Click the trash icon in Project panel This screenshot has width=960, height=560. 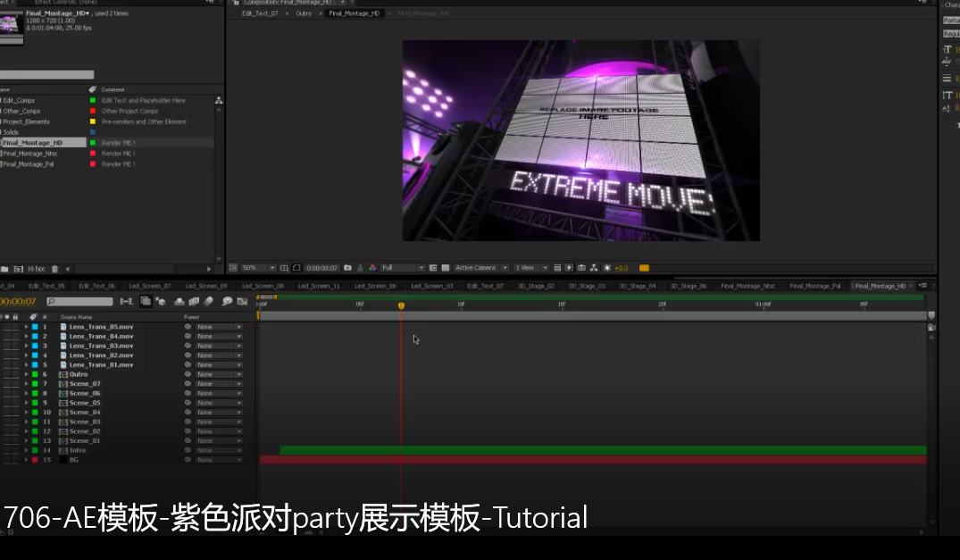(x=54, y=269)
